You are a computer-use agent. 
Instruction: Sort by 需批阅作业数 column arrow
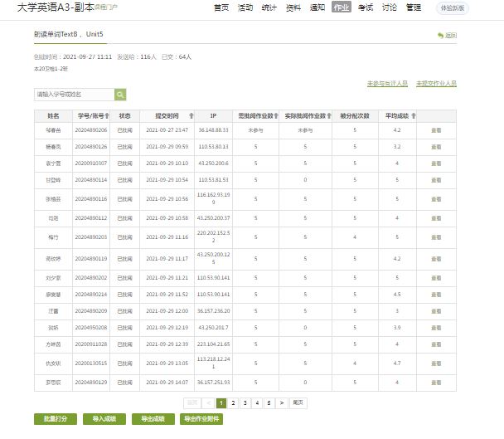276,116
